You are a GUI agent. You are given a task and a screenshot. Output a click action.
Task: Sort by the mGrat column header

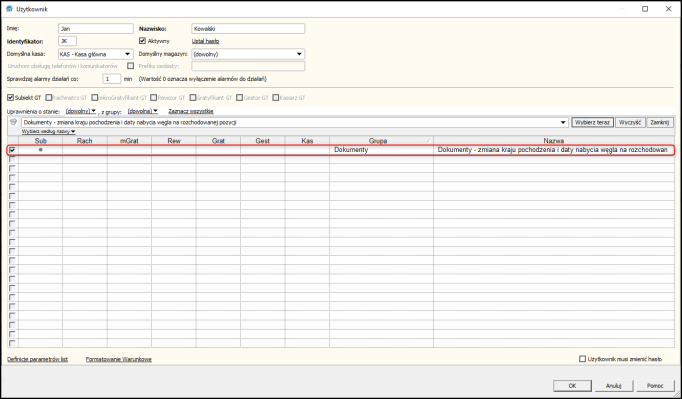coord(130,141)
